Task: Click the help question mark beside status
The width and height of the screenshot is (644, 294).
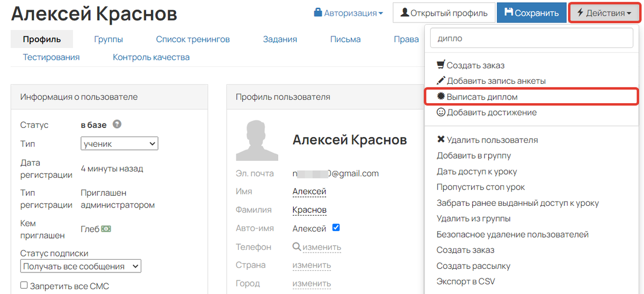Action: click(x=117, y=124)
